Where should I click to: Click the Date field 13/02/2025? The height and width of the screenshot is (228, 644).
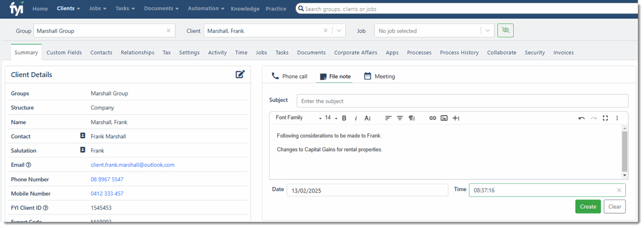click(367, 190)
